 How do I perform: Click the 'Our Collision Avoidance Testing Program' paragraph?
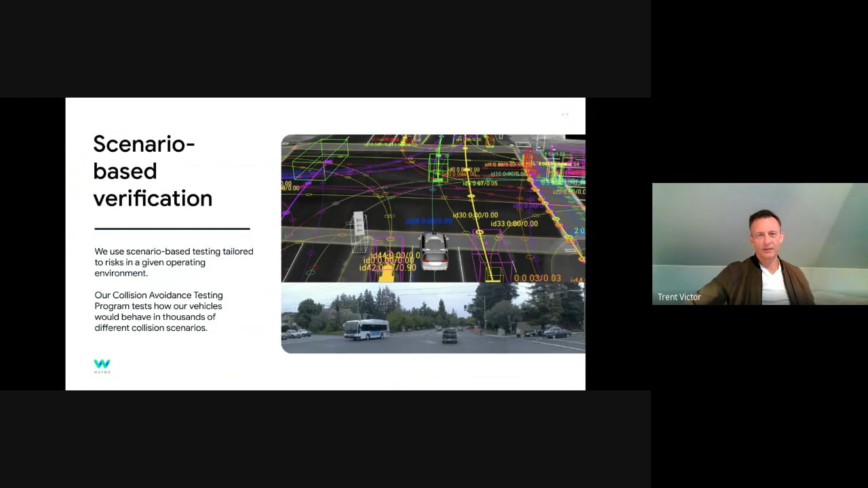159,312
